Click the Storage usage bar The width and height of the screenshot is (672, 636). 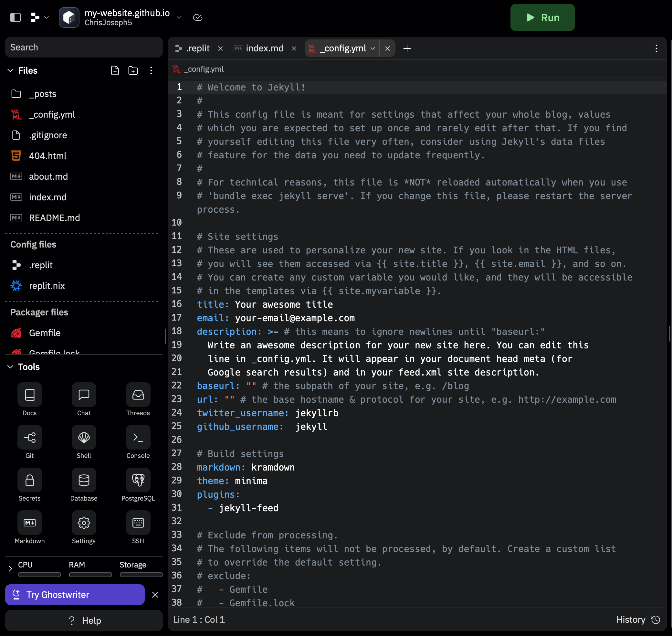coord(141,575)
